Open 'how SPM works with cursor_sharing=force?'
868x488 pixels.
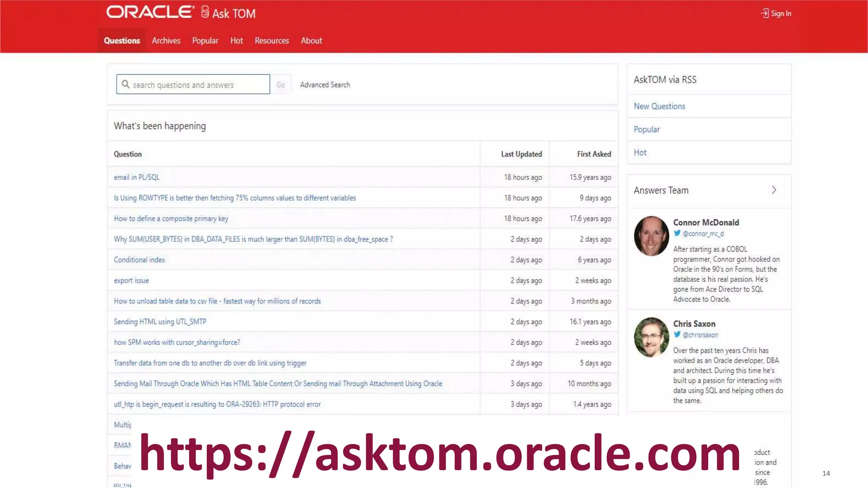tap(177, 342)
